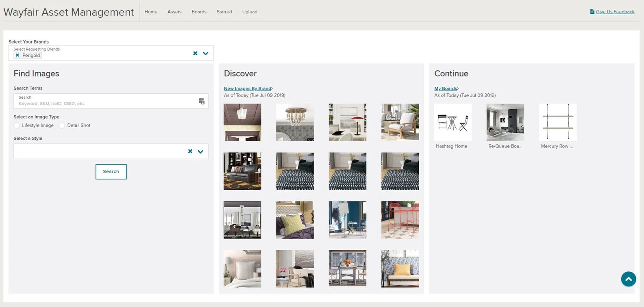Select the Detail Shot radio option
This screenshot has height=307, width=644.
pos(62,125)
